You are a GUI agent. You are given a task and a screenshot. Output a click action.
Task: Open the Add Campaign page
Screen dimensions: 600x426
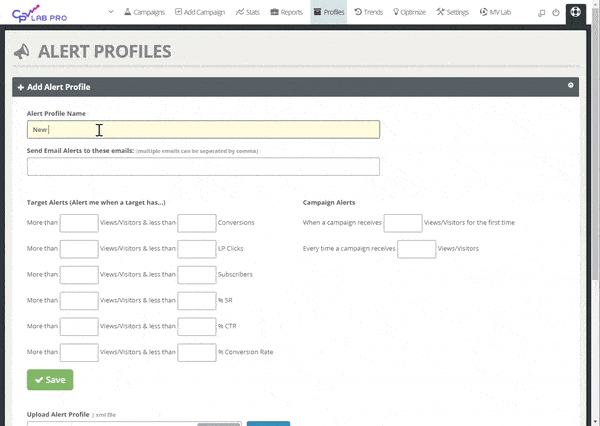199,13
